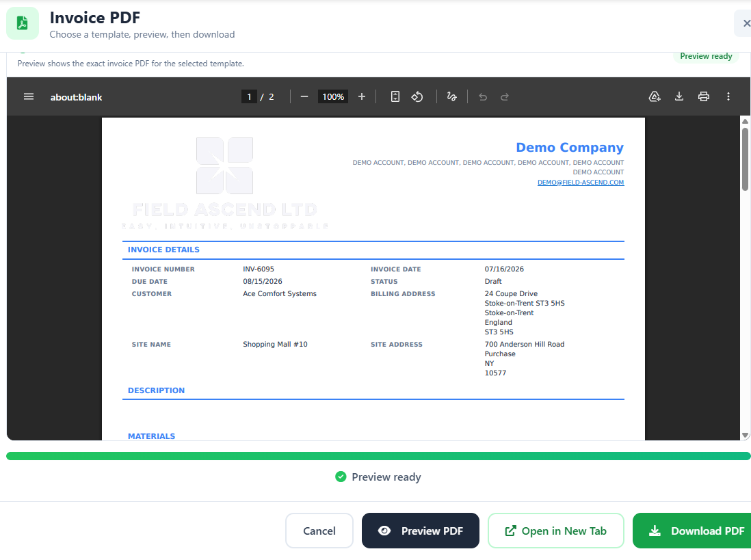Click the about:blank document title
Viewport: 751px width, 560px height.
point(76,97)
